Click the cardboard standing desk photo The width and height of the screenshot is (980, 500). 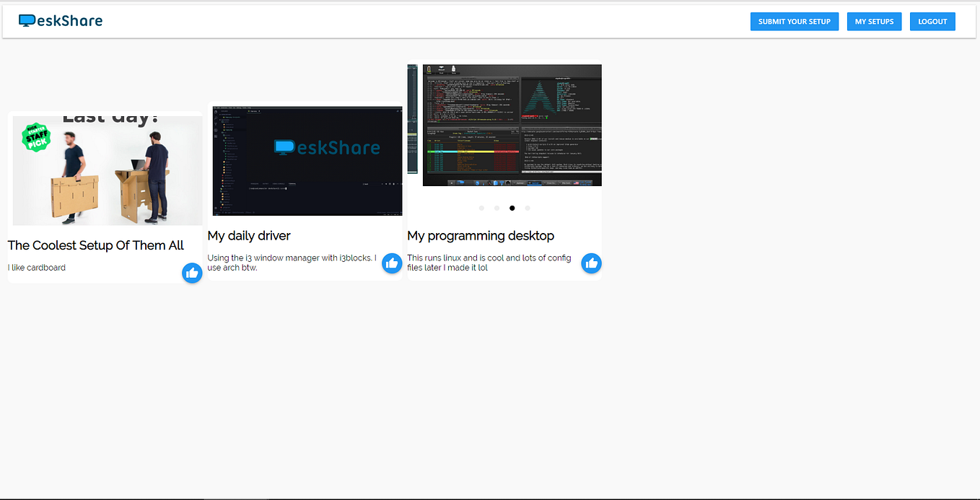pyautogui.click(x=107, y=170)
